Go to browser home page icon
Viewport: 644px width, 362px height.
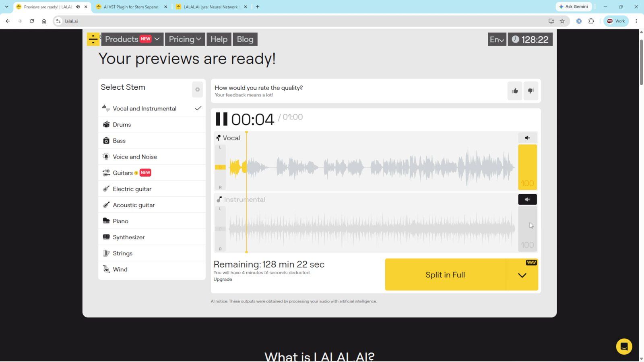click(44, 21)
